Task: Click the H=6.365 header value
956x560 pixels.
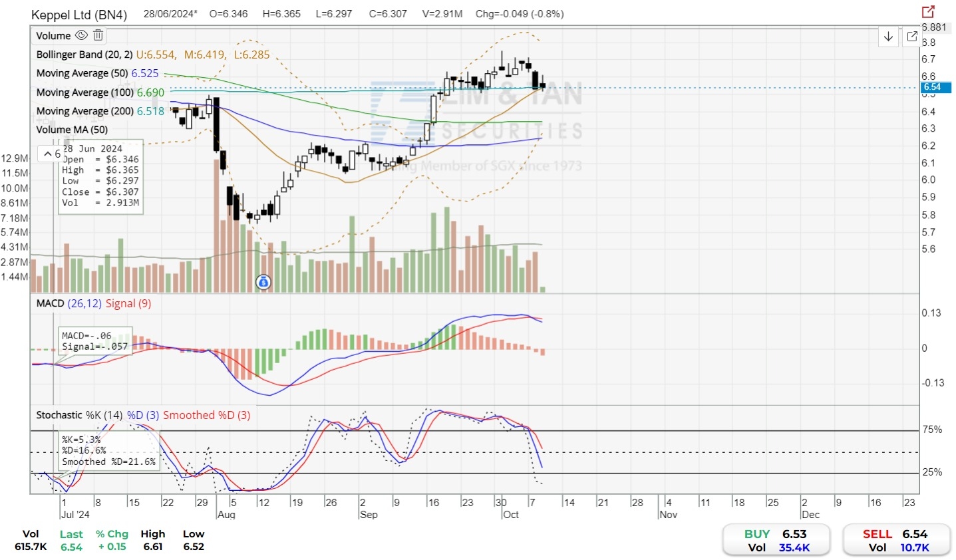Action: tap(282, 14)
